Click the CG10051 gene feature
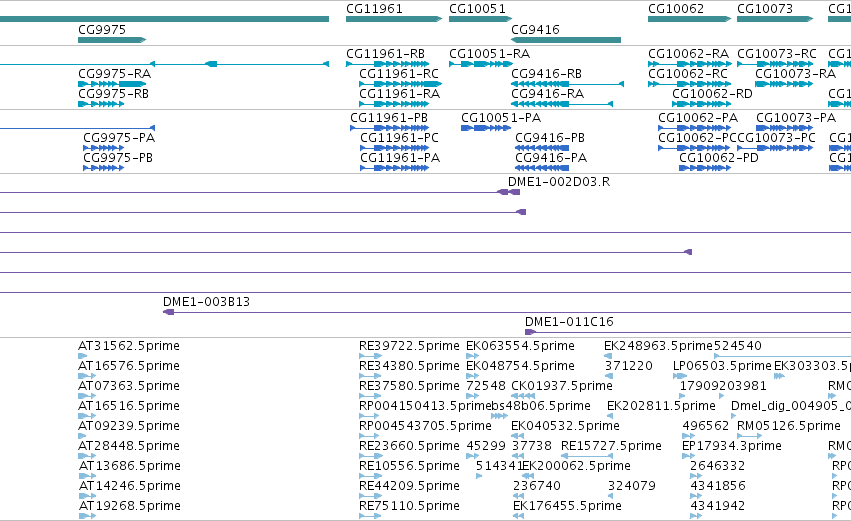 [480, 19]
